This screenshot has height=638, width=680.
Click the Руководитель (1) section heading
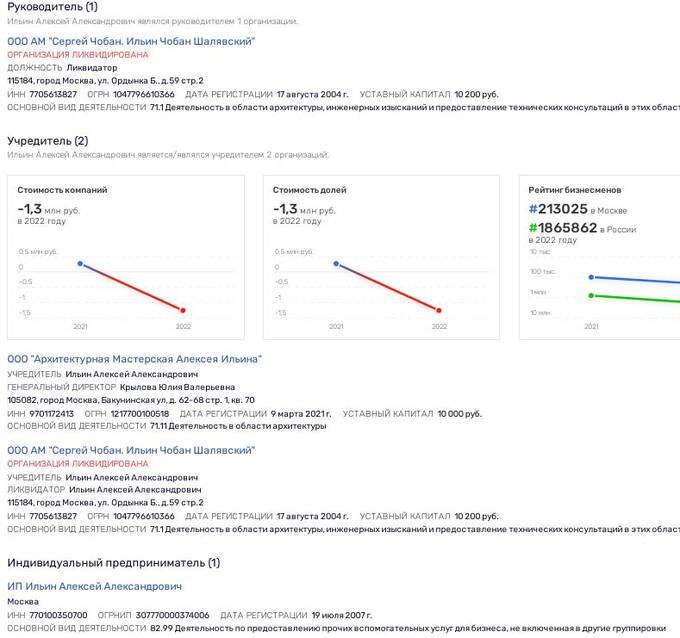[x=53, y=7]
